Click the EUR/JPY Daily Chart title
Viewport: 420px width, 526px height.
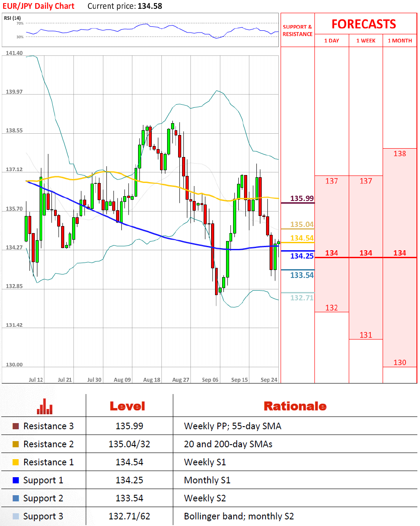point(39,6)
